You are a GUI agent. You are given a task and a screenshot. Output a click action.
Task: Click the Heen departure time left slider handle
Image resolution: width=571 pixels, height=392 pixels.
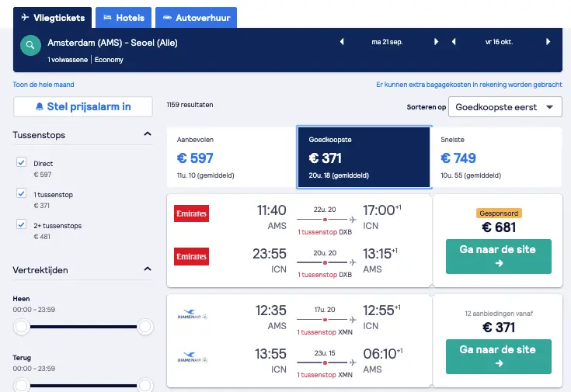pos(22,327)
